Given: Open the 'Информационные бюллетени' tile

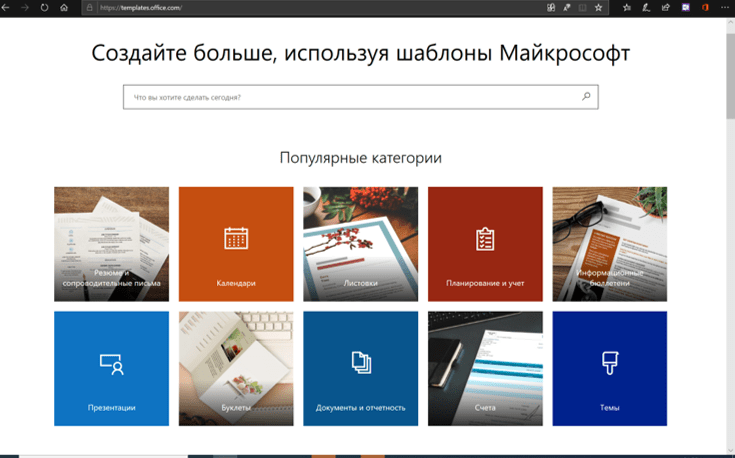Looking at the screenshot, I should [x=609, y=244].
